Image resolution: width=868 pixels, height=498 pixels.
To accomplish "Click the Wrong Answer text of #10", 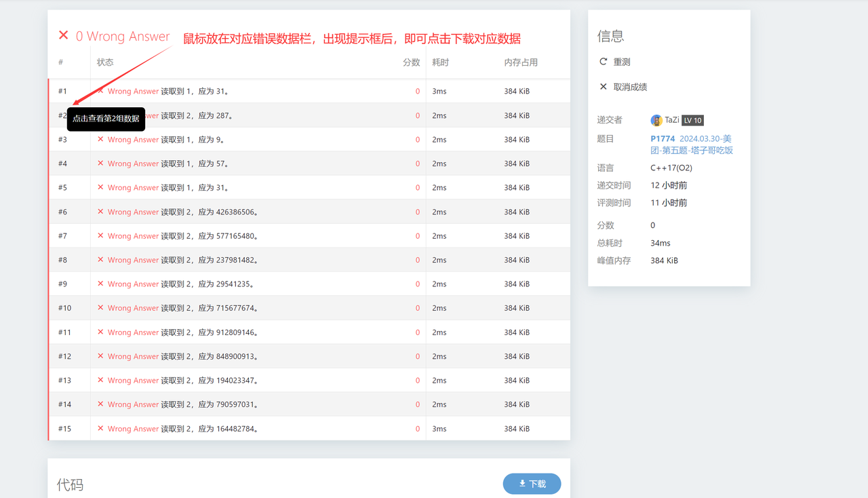I will [x=133, y=308].
